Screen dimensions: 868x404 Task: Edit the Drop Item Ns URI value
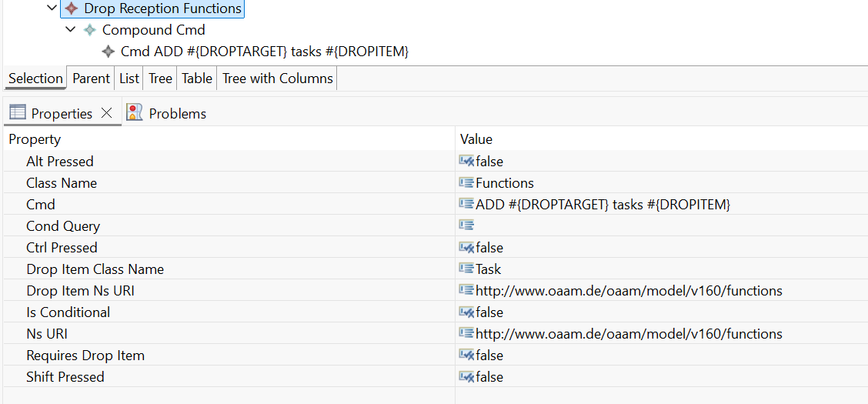(x=628, y=291)
